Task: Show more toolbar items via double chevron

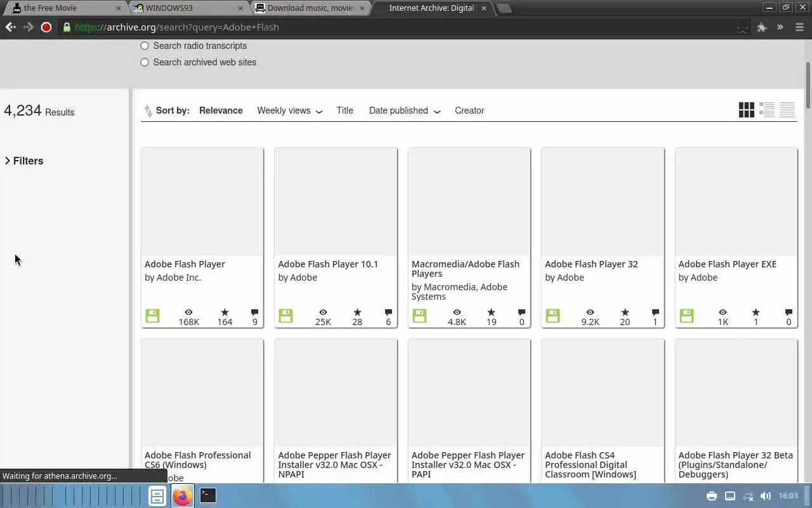Action: click(780, 27)
